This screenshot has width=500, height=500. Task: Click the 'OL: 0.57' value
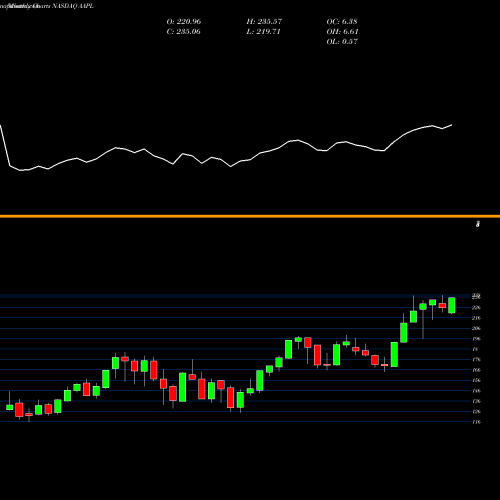tap(342, 41)
